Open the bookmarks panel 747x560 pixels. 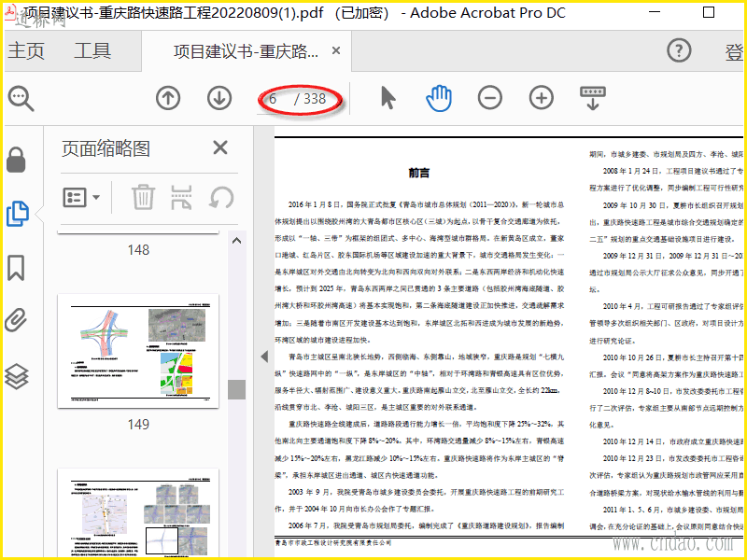[16, 268]
